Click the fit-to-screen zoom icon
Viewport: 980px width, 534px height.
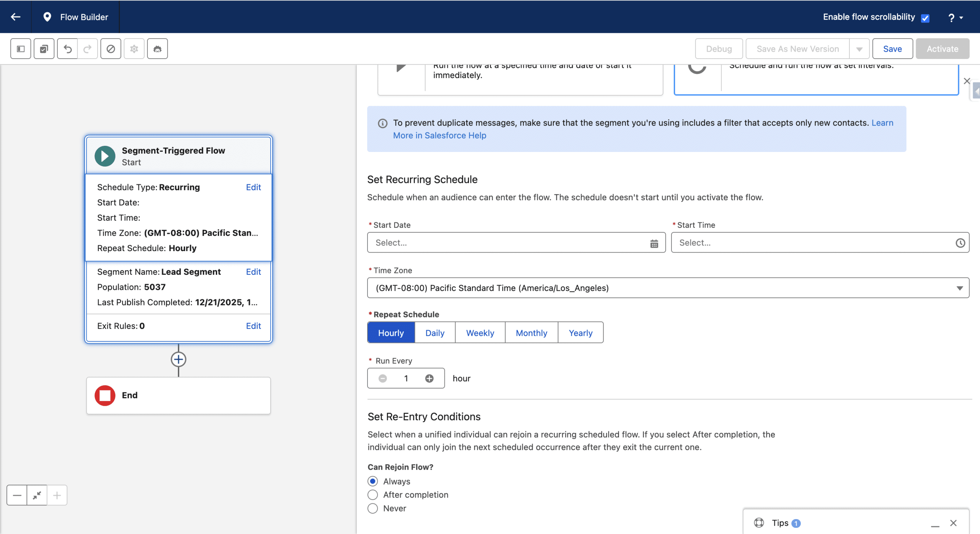coord(37,495)
